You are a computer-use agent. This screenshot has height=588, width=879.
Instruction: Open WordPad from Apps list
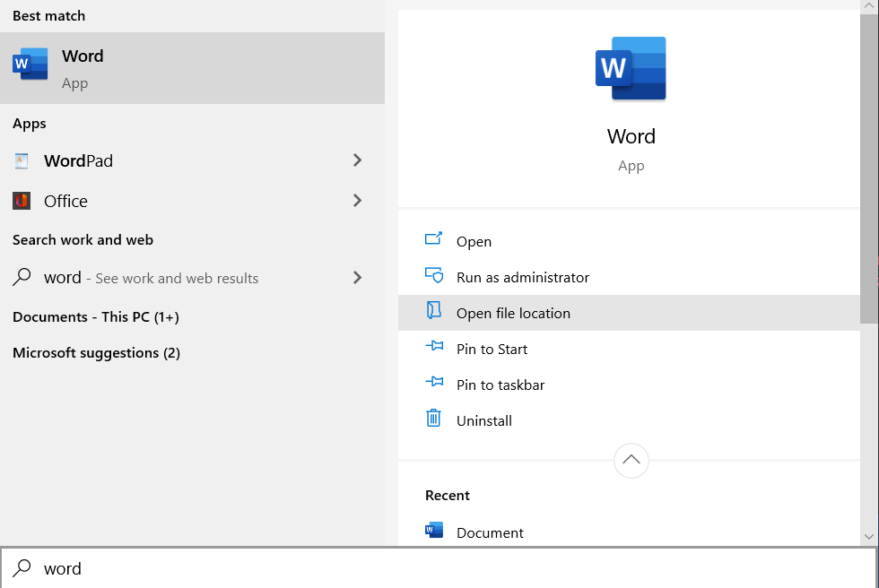192,160
